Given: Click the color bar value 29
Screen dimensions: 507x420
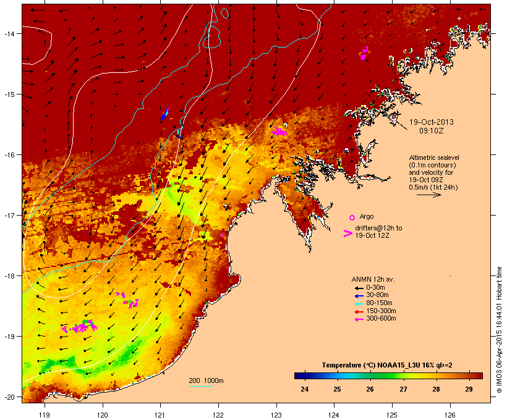Looking at the screenshot, I should (x=469, y=389).
